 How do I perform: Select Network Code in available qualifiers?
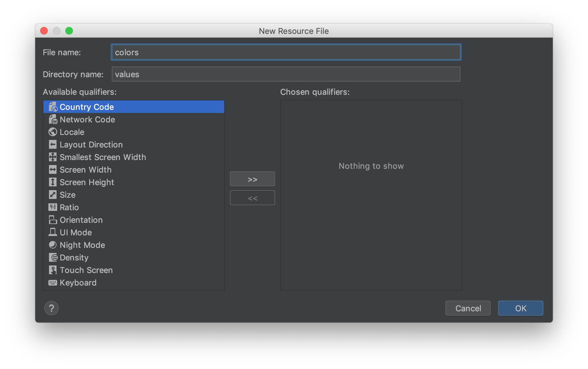pyautogui.click(x=134, y=119)
